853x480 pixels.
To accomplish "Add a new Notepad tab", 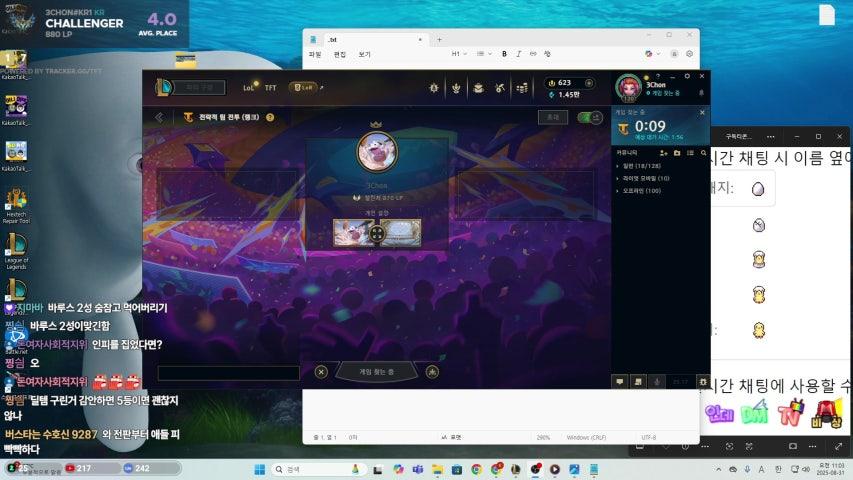I will 439,39.
